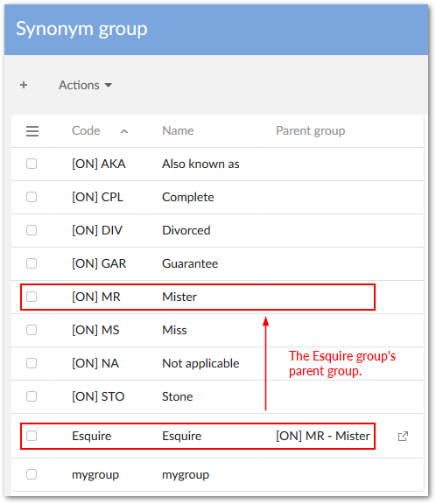Select the Esquire code cell
The height and width of the screenshot is (504, 436).
pos(92,436)
